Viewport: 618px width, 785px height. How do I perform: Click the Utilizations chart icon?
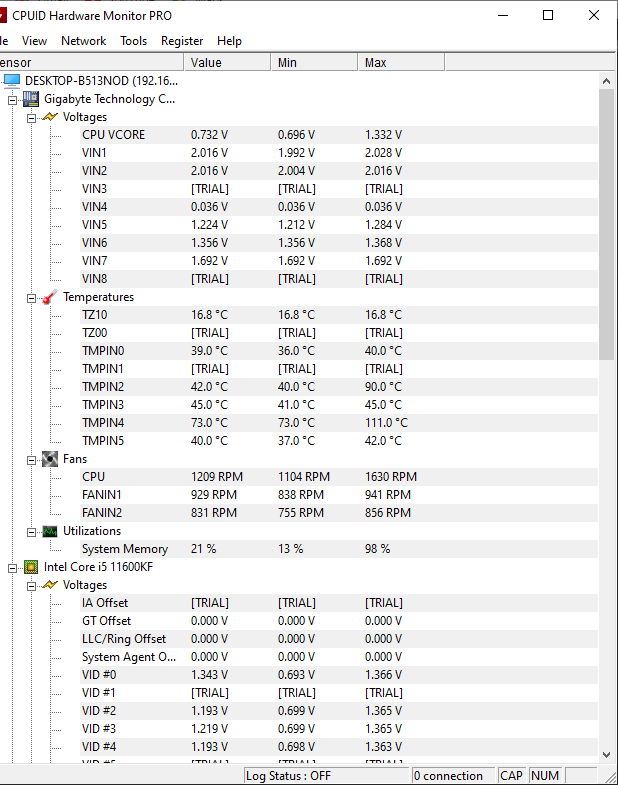coord(49,531)
